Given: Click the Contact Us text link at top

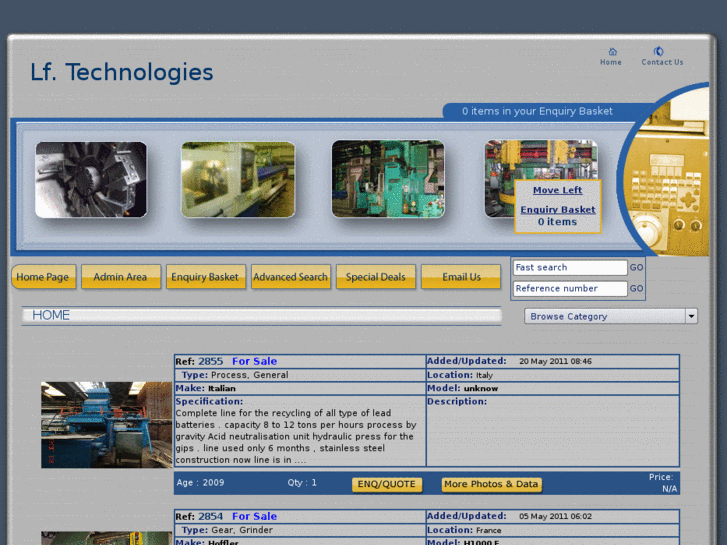Looking at the screenshot, I should [662, 62].
